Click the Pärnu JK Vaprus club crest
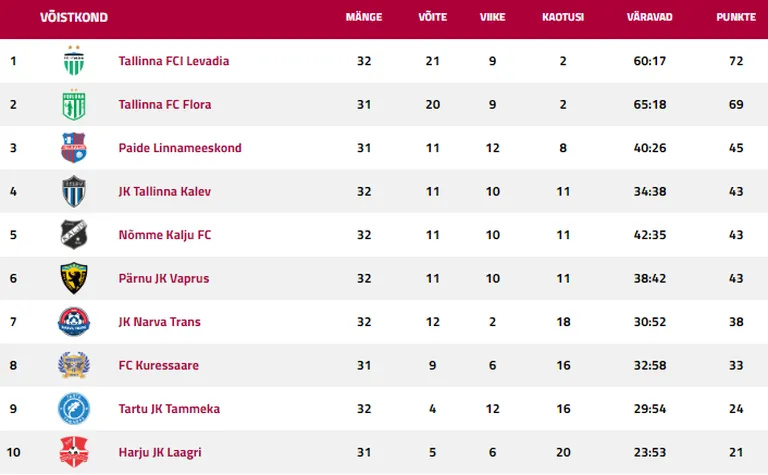Viewport: 768px width, 475px height. [x=74, y=278]
